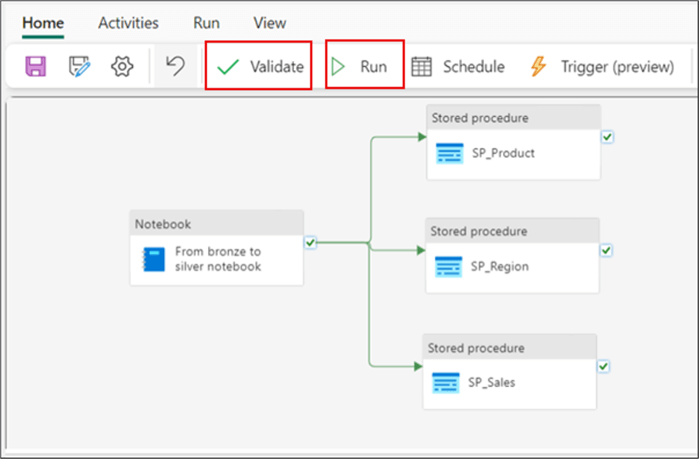Click the Undo arrow icon
The height and width of the screenshot is (459, 699).
(175, 67)
